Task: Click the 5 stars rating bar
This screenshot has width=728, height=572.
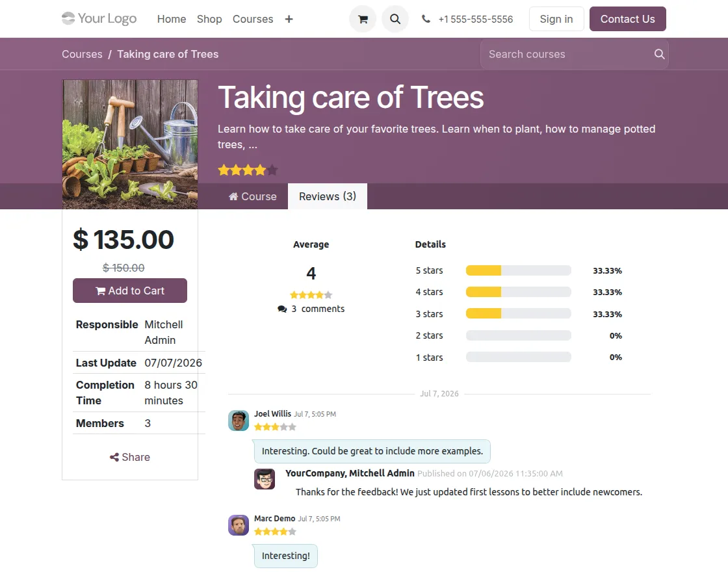Action: click(x=519, y=270)
